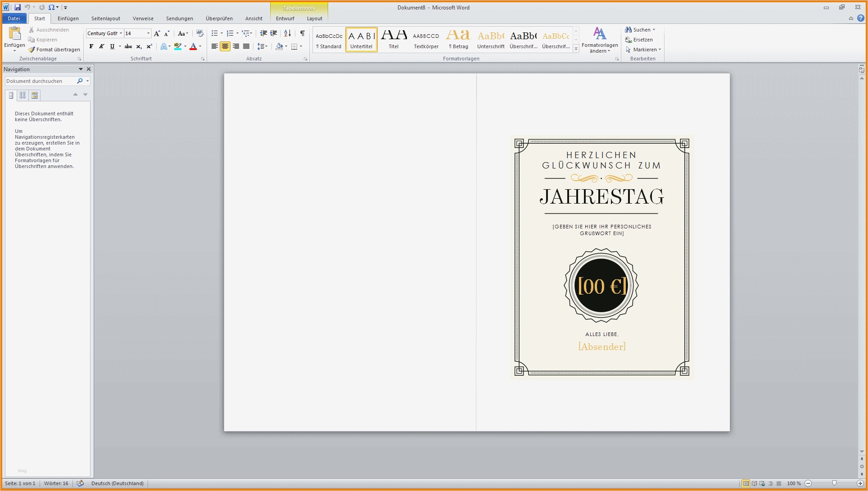Open the Datei menu
This screenshot has height=491, width=868.
(14, 18)
